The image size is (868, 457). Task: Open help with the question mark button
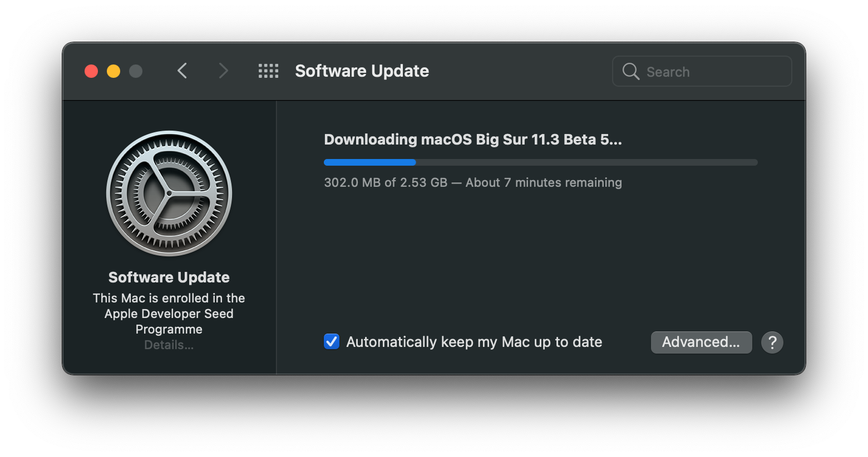(772, 342)
